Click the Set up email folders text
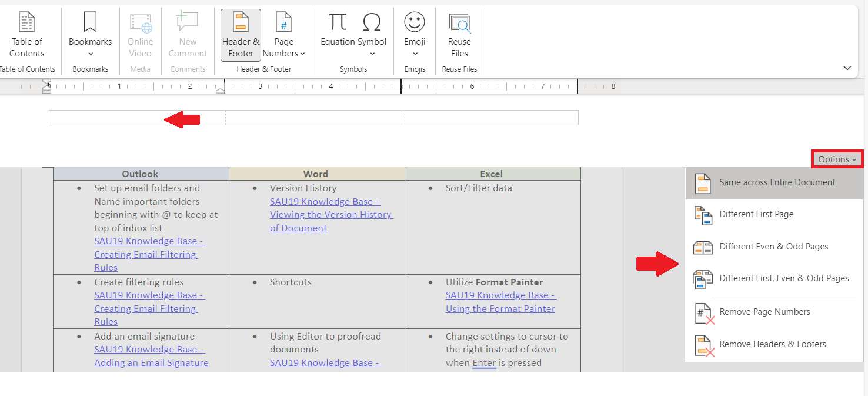Viewport: 868px width, 396px height. click(156, 208)
